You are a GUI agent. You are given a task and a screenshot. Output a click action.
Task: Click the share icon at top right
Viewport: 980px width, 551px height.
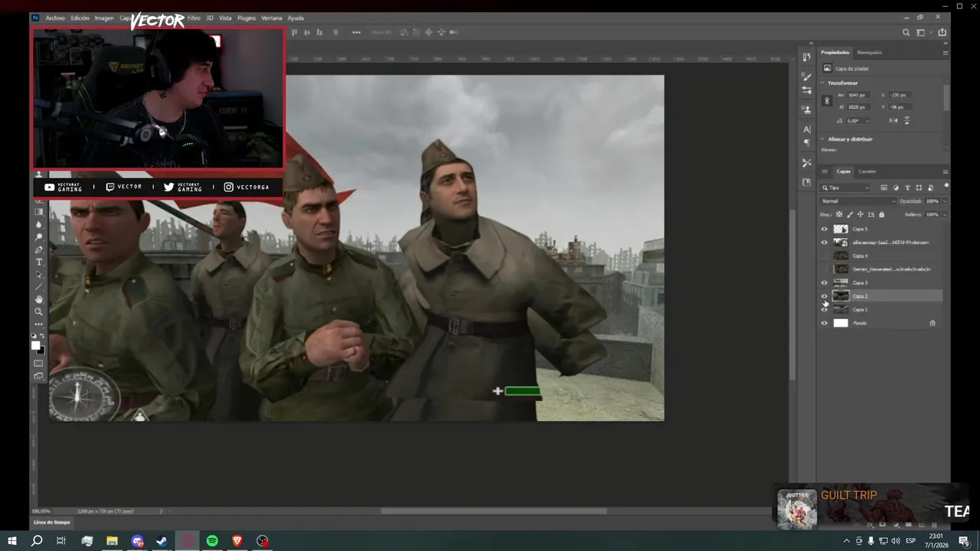[x=942, y=32]
